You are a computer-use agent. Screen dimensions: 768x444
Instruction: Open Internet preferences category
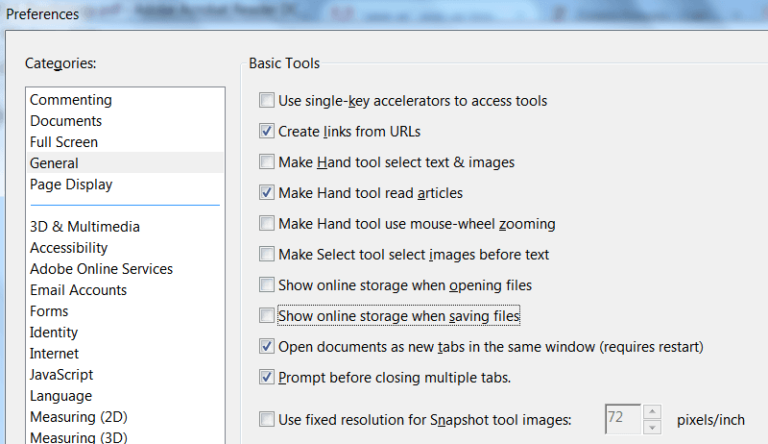[54, 353]
